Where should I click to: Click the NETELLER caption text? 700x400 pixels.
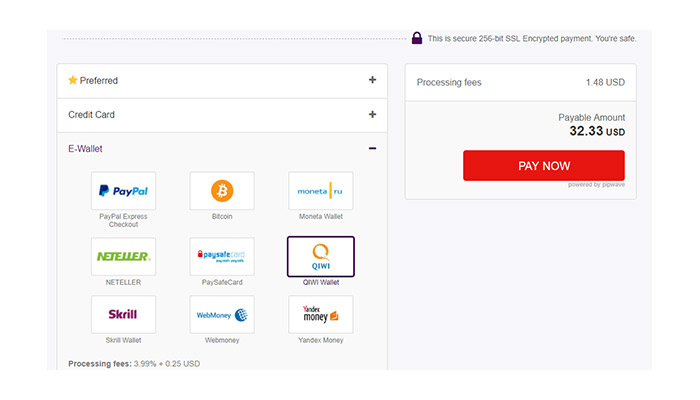123,282
